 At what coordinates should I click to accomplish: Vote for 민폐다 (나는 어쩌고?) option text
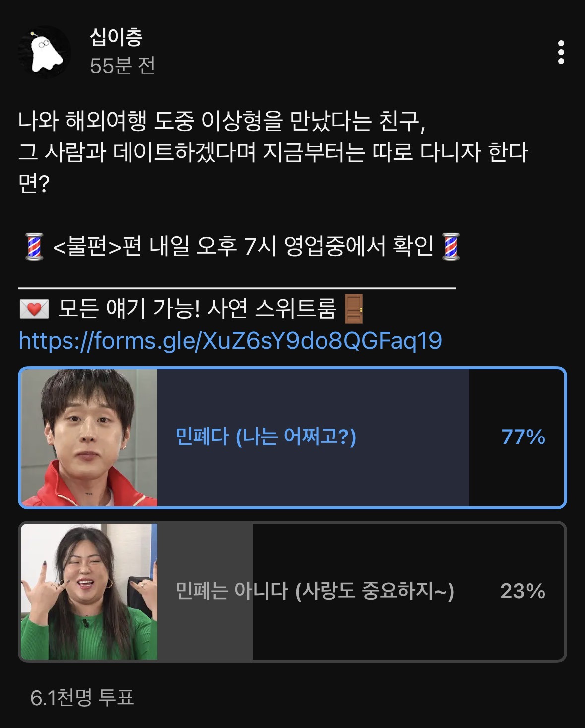pyautogui.click(x=266, y=437)
